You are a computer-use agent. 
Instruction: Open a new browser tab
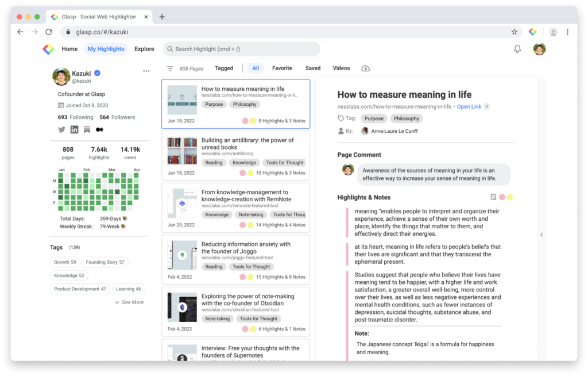(x=162, y=17)
